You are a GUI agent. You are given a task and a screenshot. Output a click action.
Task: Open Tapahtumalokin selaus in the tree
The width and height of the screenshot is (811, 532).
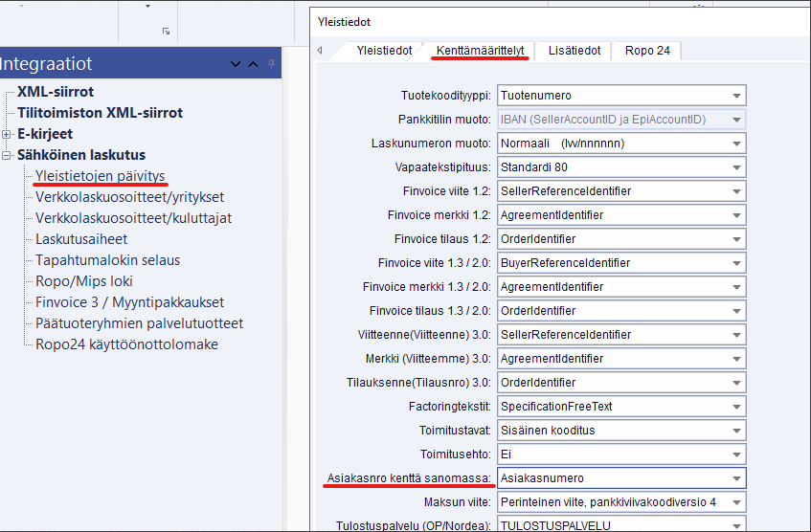107,260
